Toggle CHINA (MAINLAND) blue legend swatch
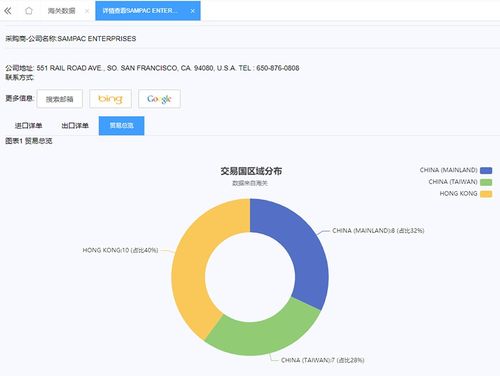This screenshot has height=376, width=500. (486, 170)
